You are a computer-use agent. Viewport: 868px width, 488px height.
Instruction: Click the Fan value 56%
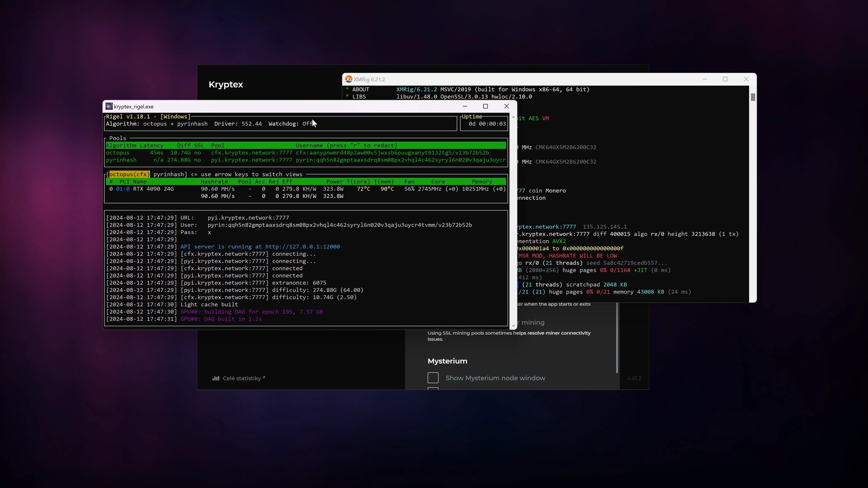click(x=409, y=189)
